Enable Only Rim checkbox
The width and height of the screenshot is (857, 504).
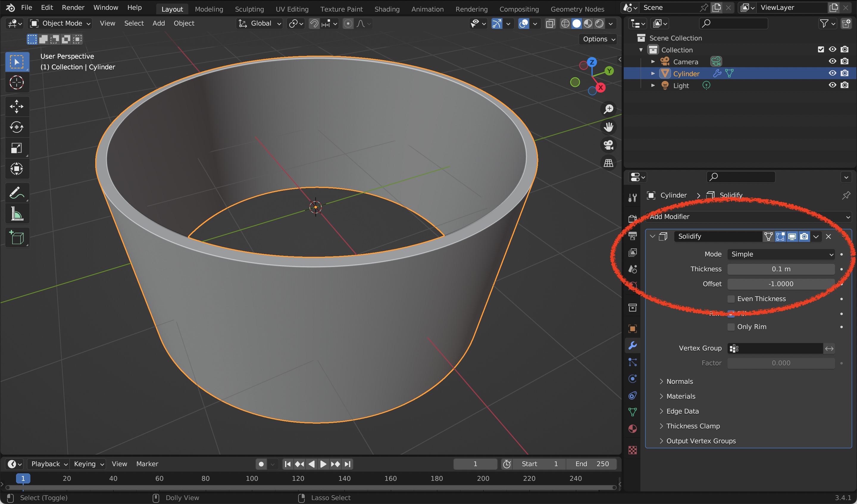[731, 327]
